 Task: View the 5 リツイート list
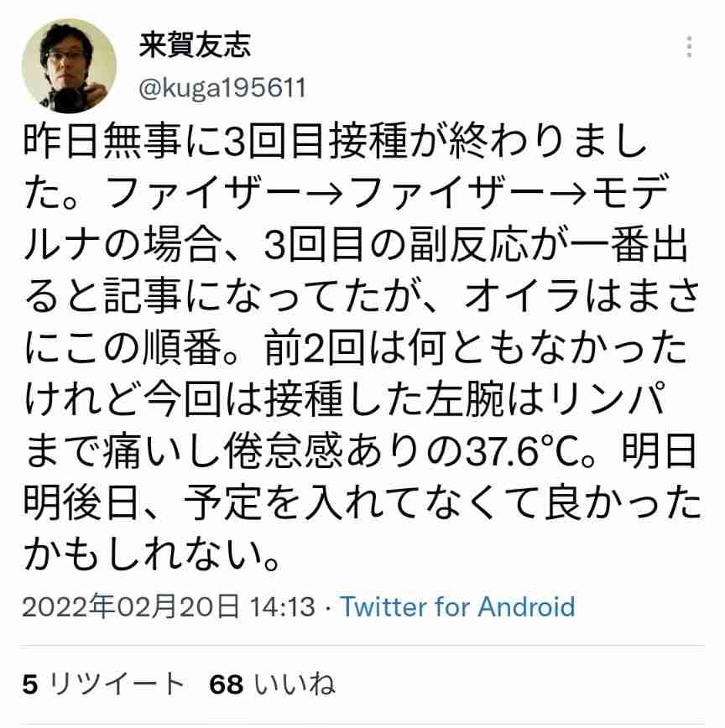click(103, 684)
